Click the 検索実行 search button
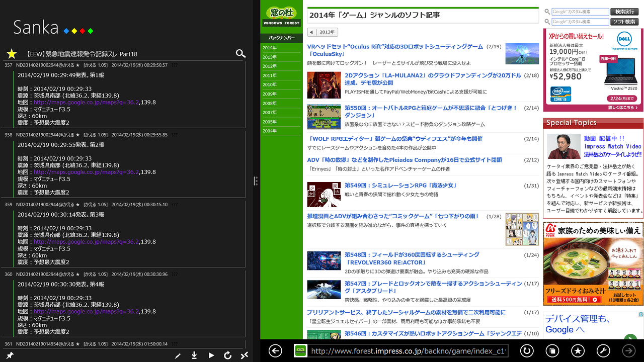The image size is (644, 362). pyautogui.click(x=624, y=12)
